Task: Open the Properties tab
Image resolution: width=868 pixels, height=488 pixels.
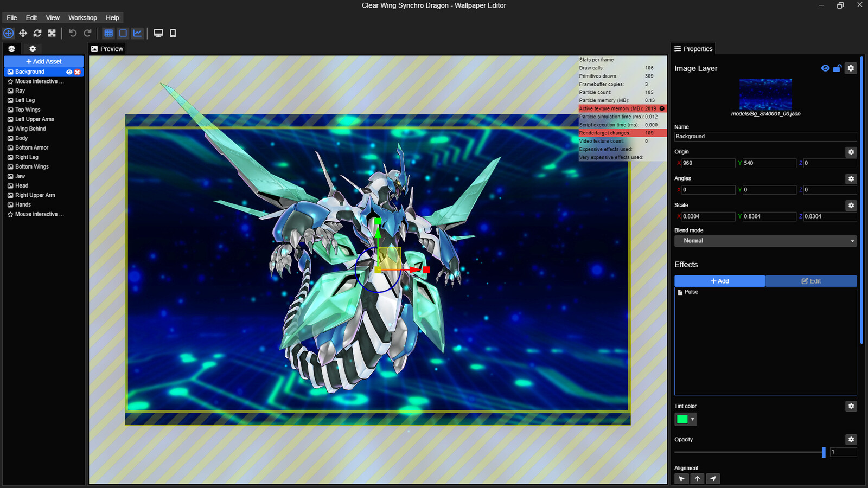Action: tap(693, 49)
